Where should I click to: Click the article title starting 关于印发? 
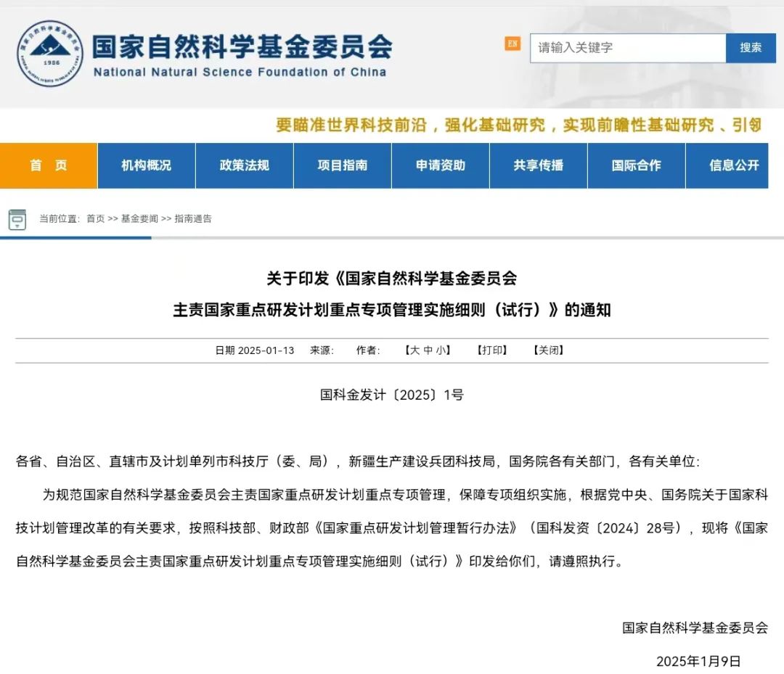tap(392, 279)
